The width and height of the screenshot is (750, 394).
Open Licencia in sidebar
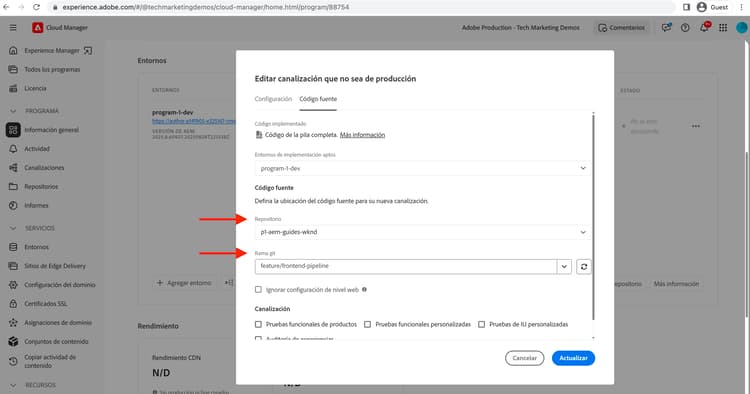35,88
